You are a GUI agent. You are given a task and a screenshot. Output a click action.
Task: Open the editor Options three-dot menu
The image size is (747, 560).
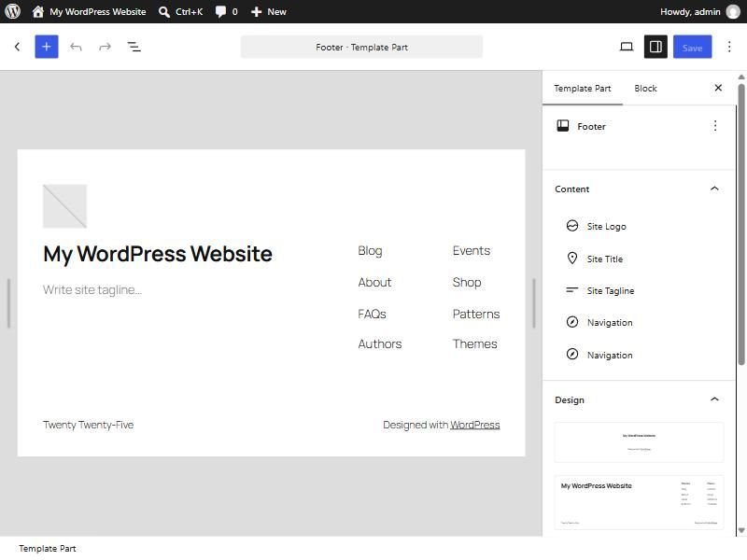[729, 47]
